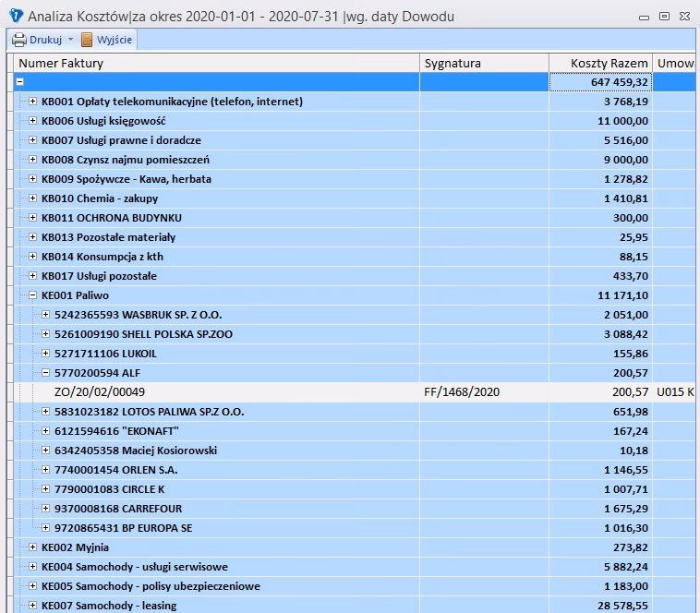
Task: Expand 5261009190 SHELL POLSKA SP.ZOO
Action: [x=45, y=334]
